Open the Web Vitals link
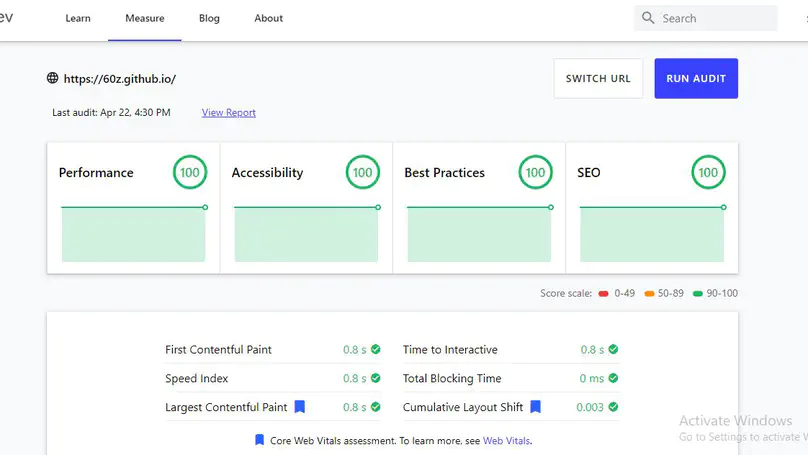The height and width of the screenshot is (455, 808). [506, 441]
